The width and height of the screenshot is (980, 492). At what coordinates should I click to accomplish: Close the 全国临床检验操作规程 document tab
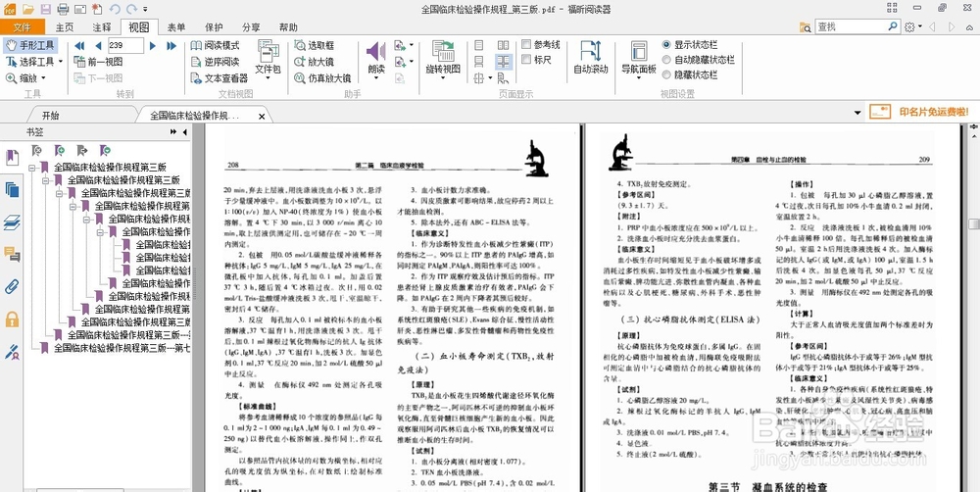click(262, 117)
